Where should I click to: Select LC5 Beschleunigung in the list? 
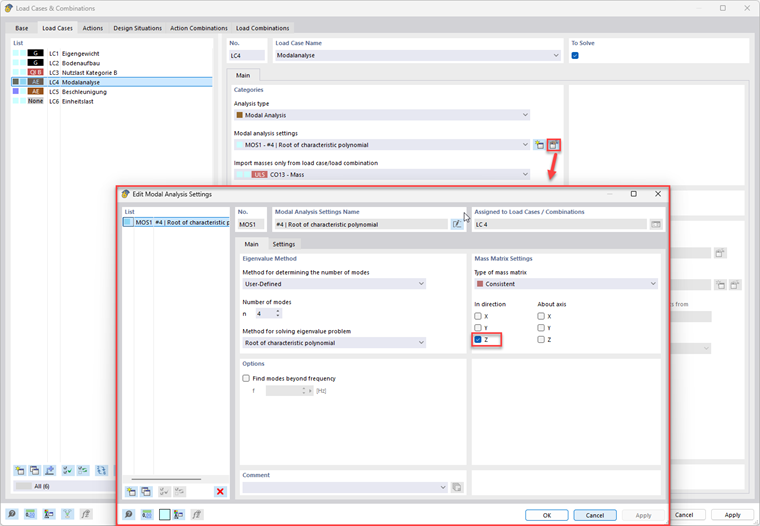tap(111, 92)
